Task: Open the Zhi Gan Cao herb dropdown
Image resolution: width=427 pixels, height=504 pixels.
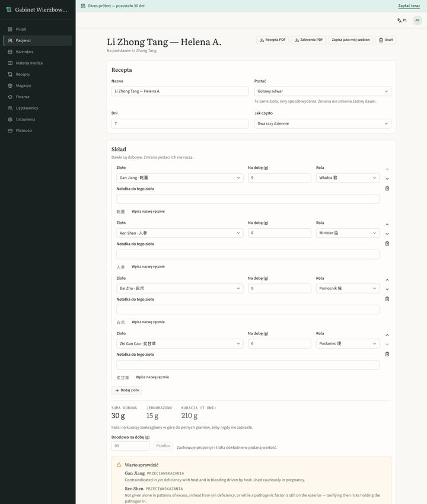Action: 180,343
